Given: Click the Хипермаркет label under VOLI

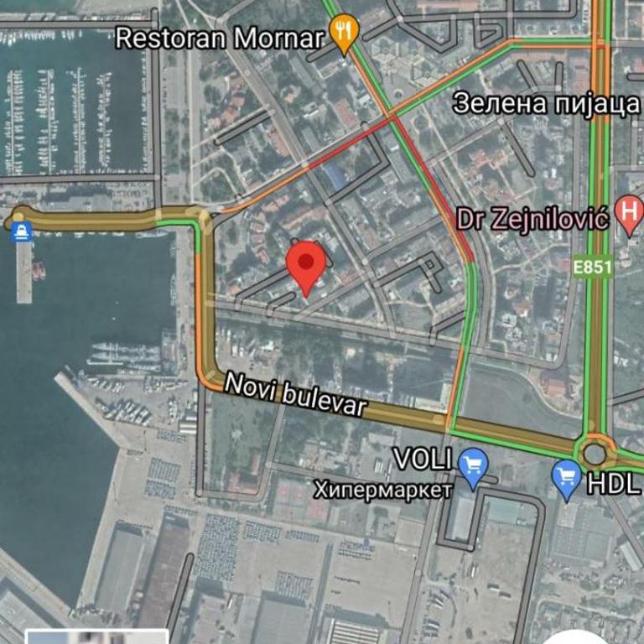Looking at the screenshot, I should point(382,490).
